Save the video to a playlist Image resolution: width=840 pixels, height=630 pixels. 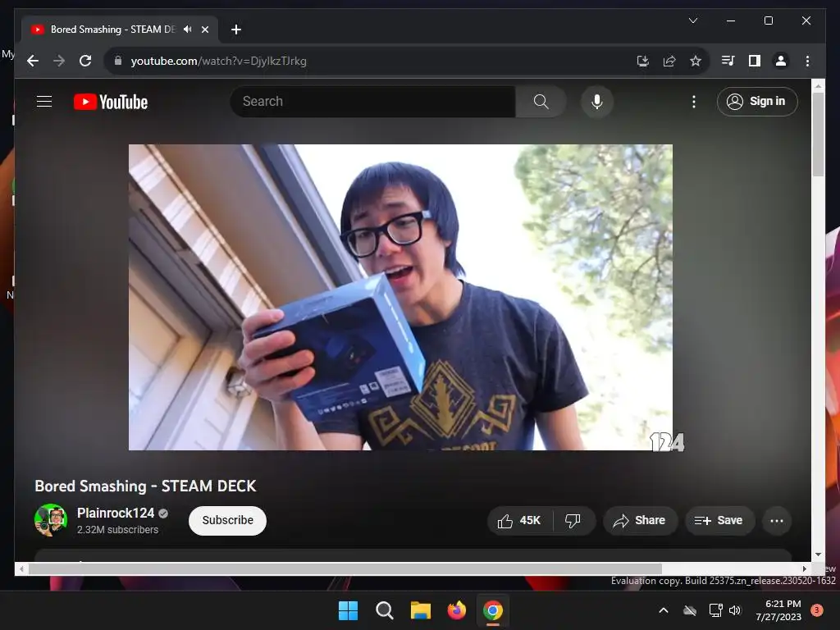(x=719, y=520)
